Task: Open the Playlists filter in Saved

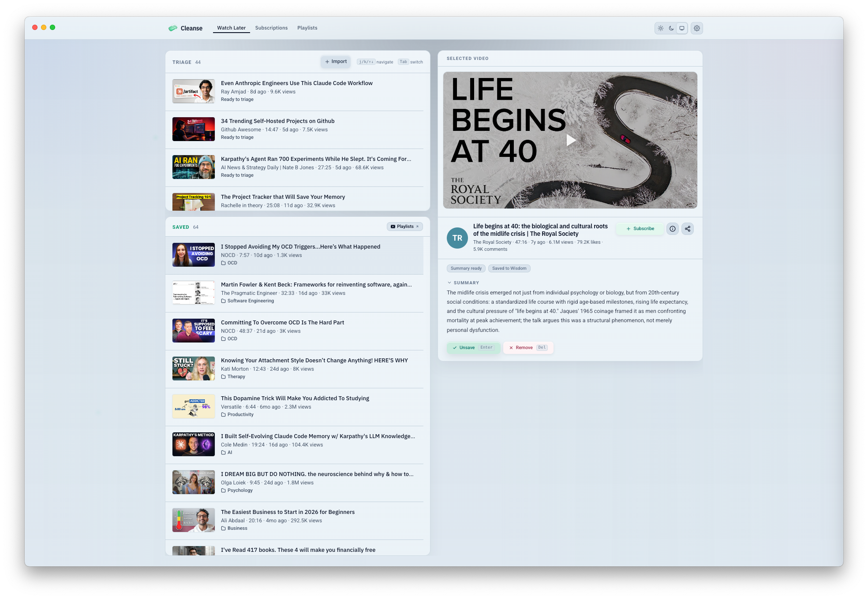Action: (404, 227)
